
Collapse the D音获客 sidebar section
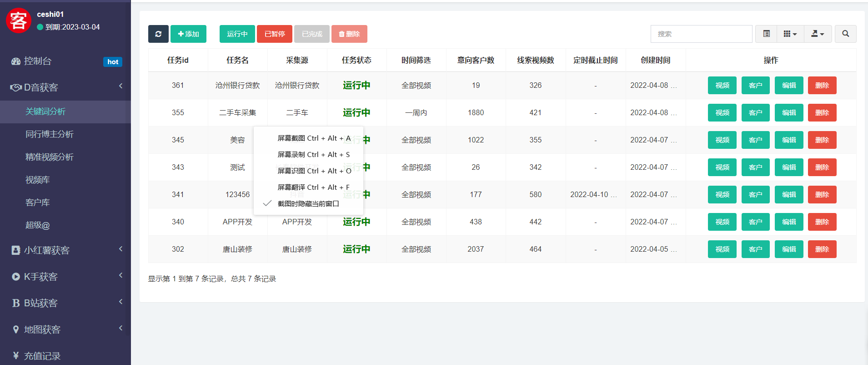click(65, 87)
